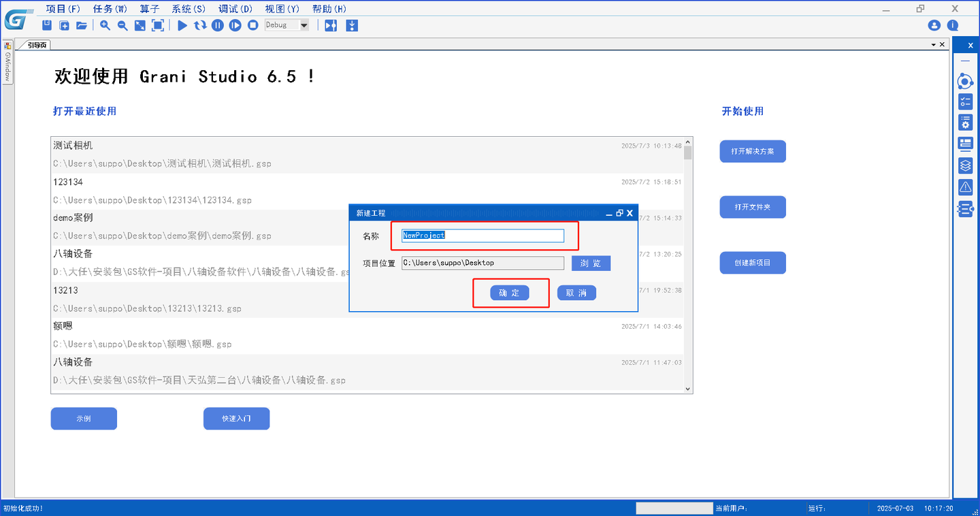Click the download-arrow toolbar icon
This screenshot has height=516, width=980.
[x=352, y=25]
